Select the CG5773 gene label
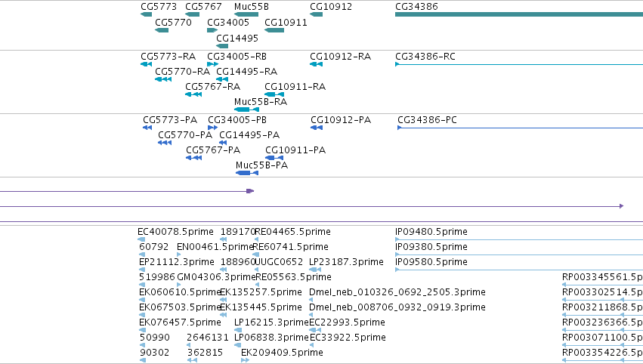The width and height of the screenshot is (643, 364). tap(158, 7)
